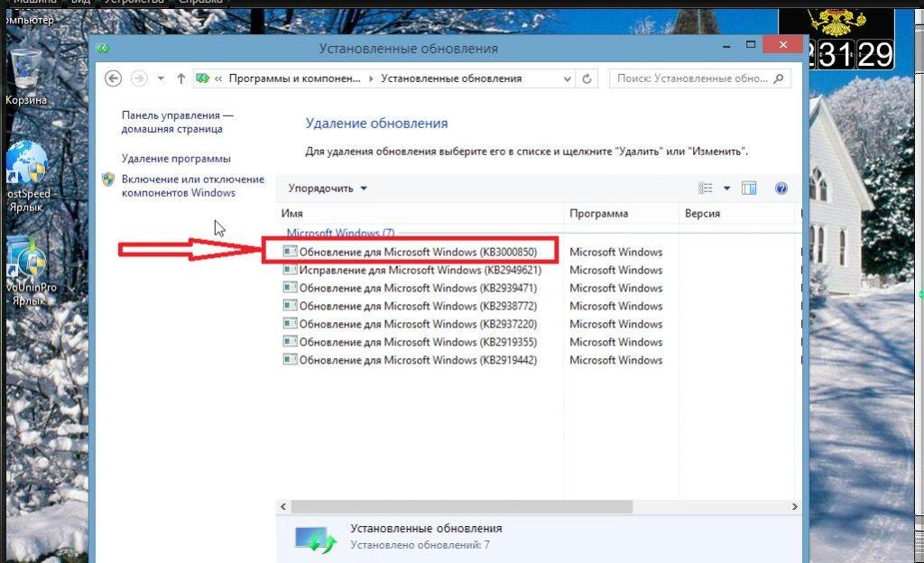
Task: Click icon of update KB2937220
Action: pos(290,324)
